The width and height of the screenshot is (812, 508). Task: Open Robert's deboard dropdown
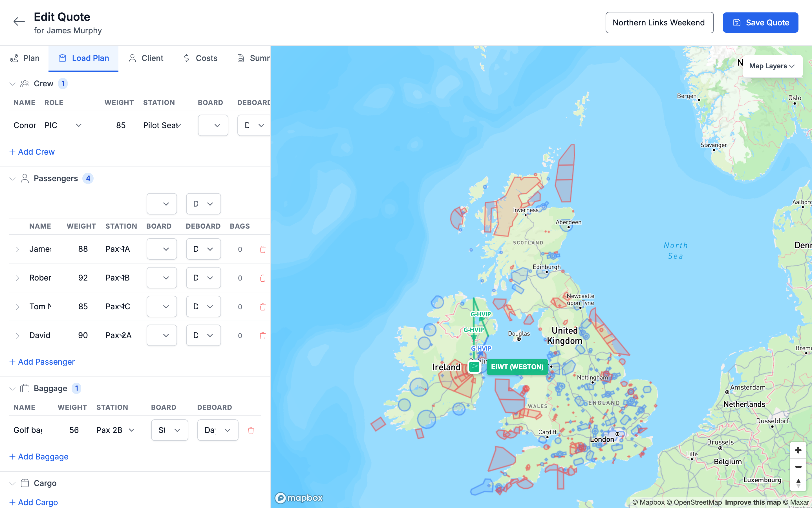203,277
